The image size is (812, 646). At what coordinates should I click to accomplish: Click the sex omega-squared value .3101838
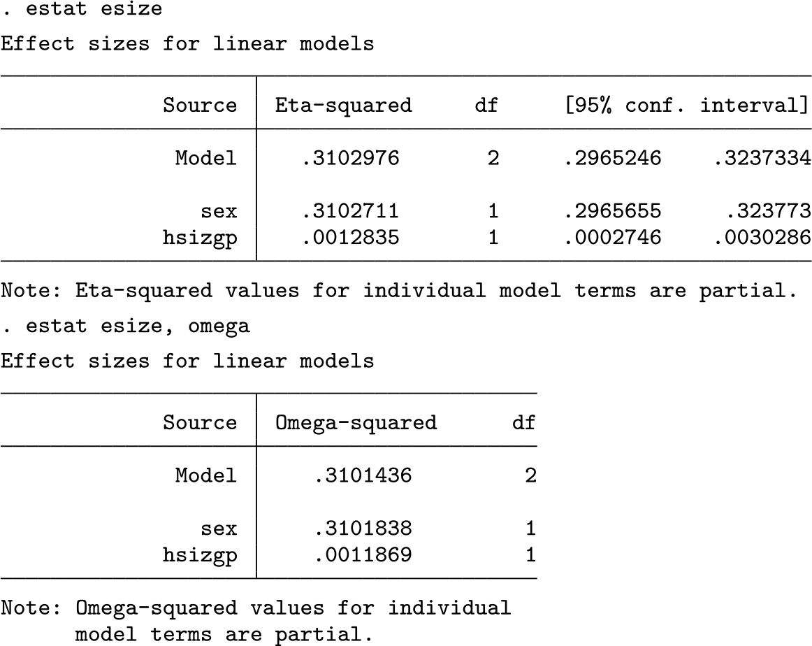(x=362, y=529)
